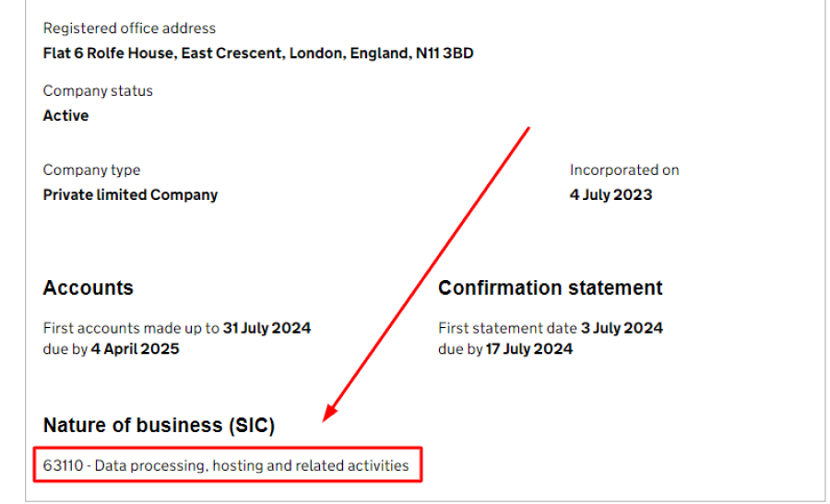Click the Company status label
830x504 pixels.
coord(98,91)
